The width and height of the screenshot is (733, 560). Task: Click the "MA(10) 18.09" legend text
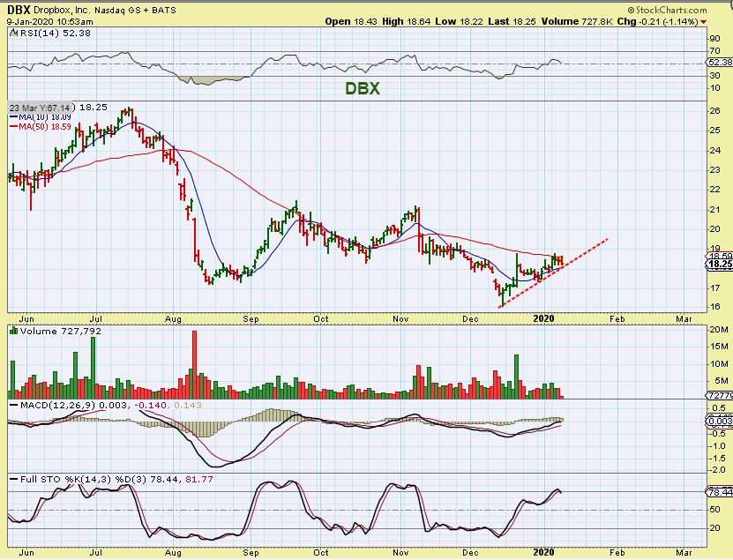(x=45, y=117)
